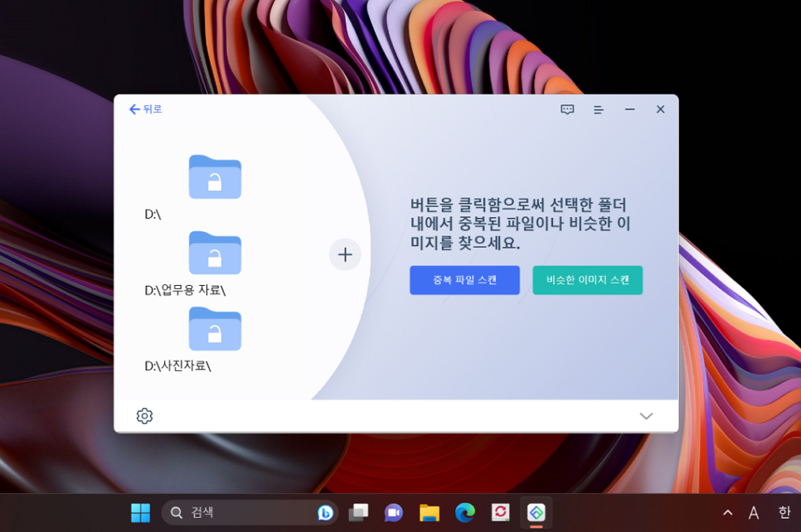Screen dimensions: 801x532
Task: Open the hamburger menu icon
Action: pos(599,109)
